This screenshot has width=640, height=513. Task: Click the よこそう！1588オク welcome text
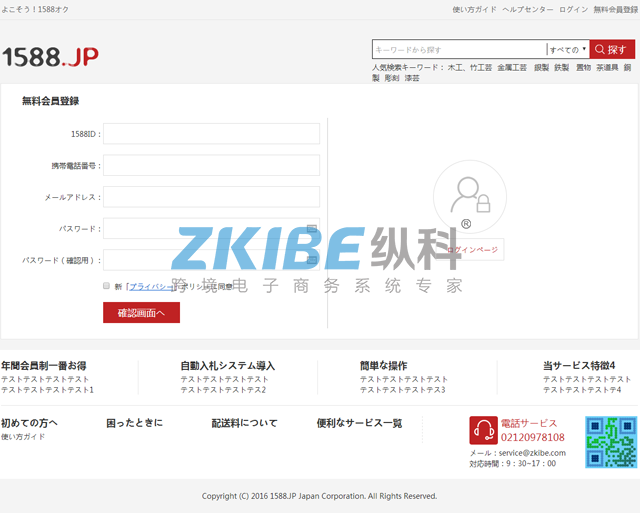pos(35,9)
